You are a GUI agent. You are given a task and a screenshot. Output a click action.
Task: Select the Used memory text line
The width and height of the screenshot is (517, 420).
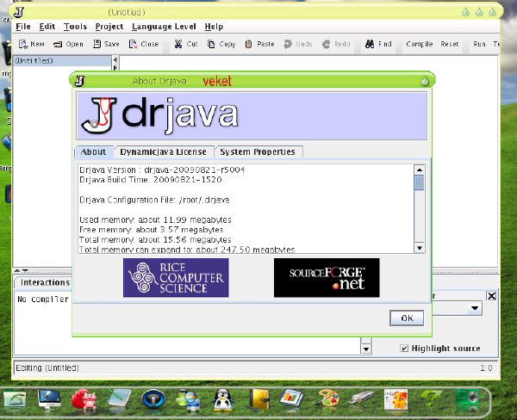tap(155, 219)
